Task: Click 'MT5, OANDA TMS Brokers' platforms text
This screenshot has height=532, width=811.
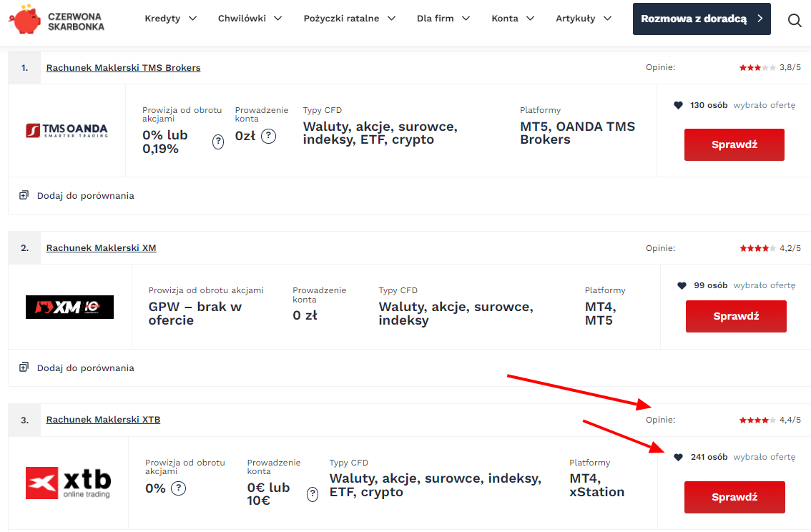Action: click(577, 133)
